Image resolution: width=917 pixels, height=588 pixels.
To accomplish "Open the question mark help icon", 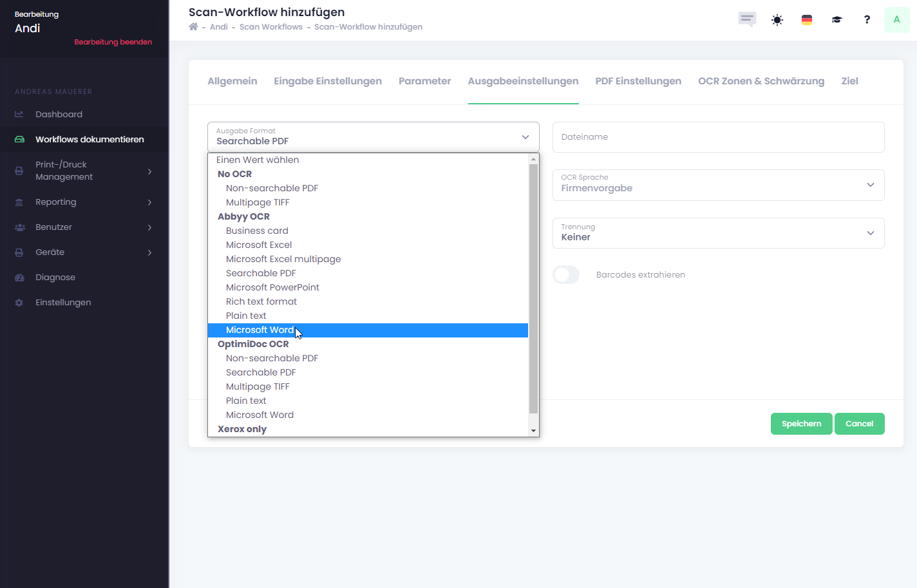I will point(867,19).
